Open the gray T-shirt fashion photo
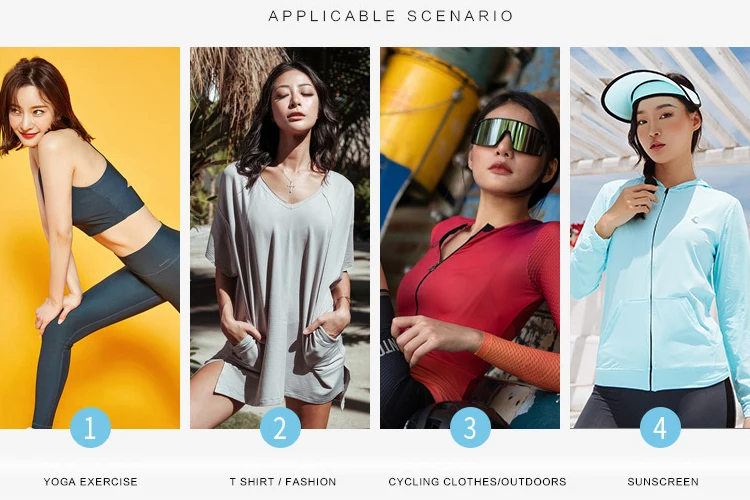The image size is (750, 500). pos(280,237)
